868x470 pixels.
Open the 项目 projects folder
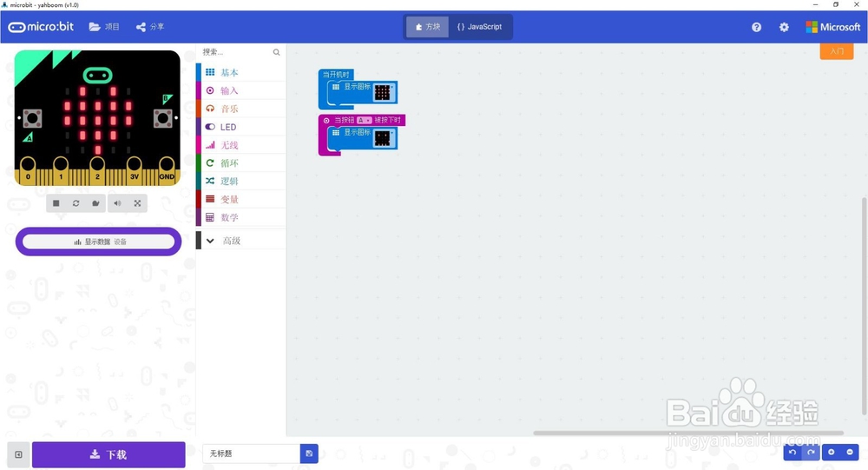pos(104,27)
